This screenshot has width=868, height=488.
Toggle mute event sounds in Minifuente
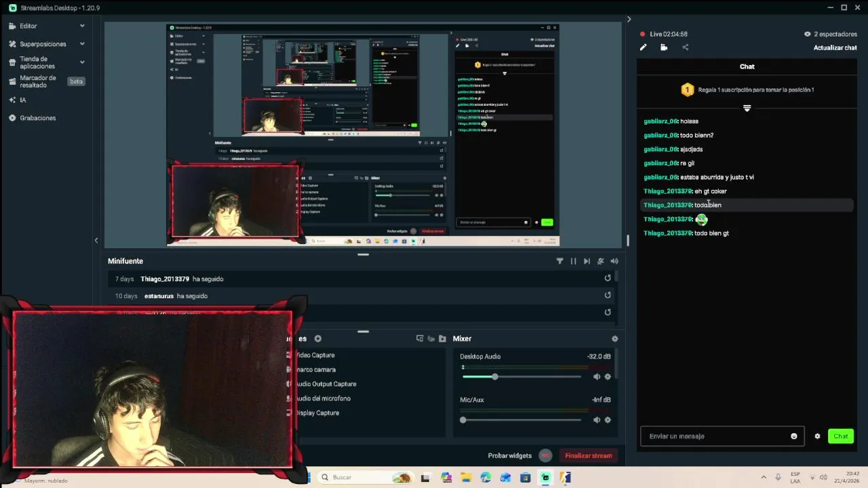pyautogui.click(x=601, y=261)
